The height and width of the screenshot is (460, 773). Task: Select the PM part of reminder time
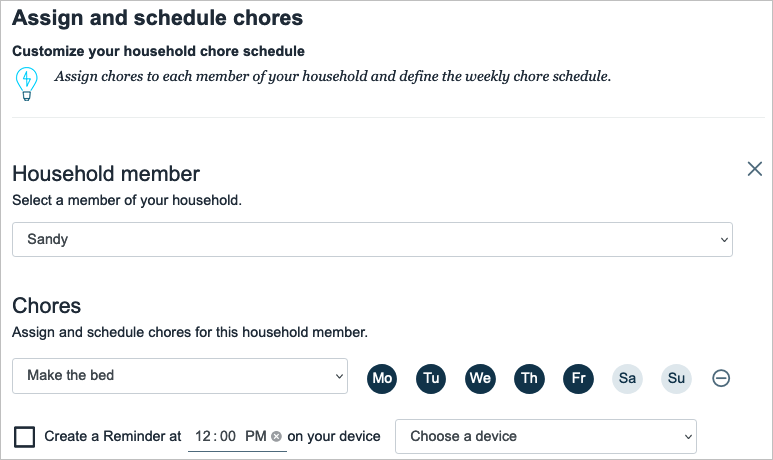(x=255, y=436)
